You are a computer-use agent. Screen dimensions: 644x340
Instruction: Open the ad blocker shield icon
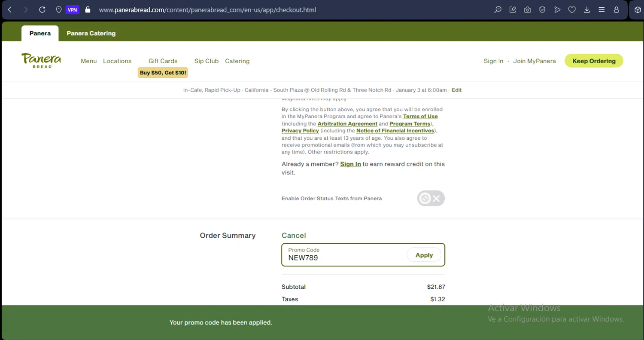pos(542,9)
